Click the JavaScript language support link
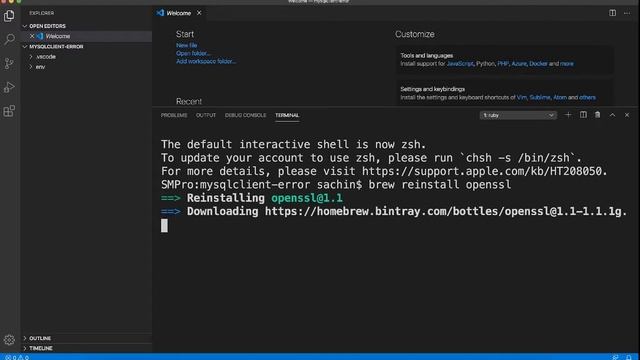640x360 pixels. [x=460, y=64]
